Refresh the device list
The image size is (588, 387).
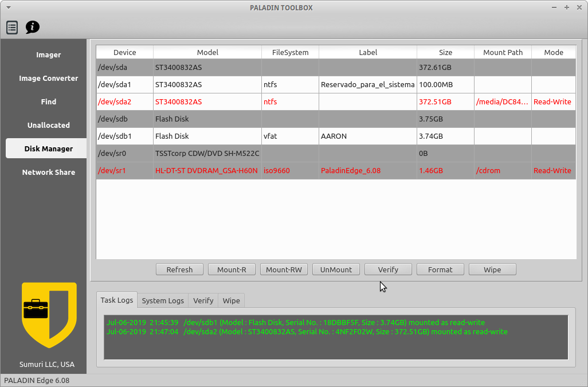tap(179, 269)
